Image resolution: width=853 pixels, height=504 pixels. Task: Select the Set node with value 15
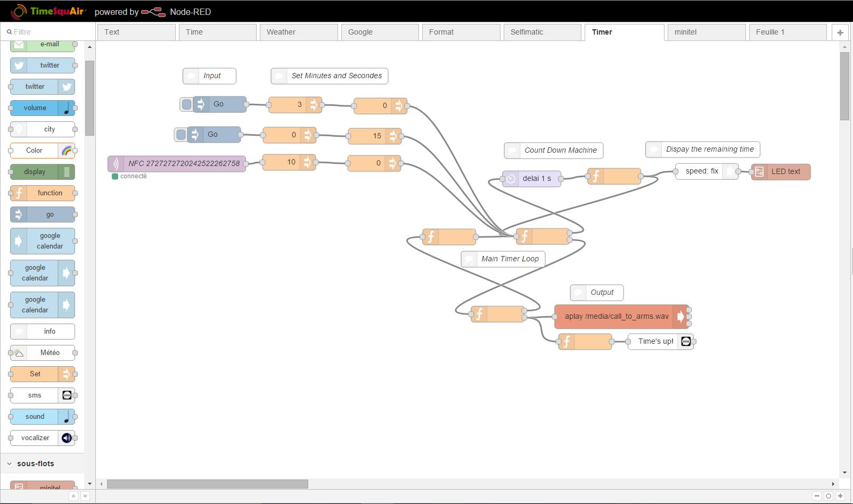click(x=375, y=136)
